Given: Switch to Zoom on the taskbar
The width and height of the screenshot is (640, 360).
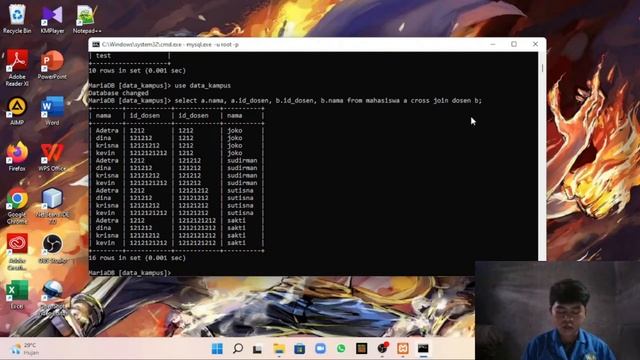Looking at the screenshot, I should click(320, 349).
